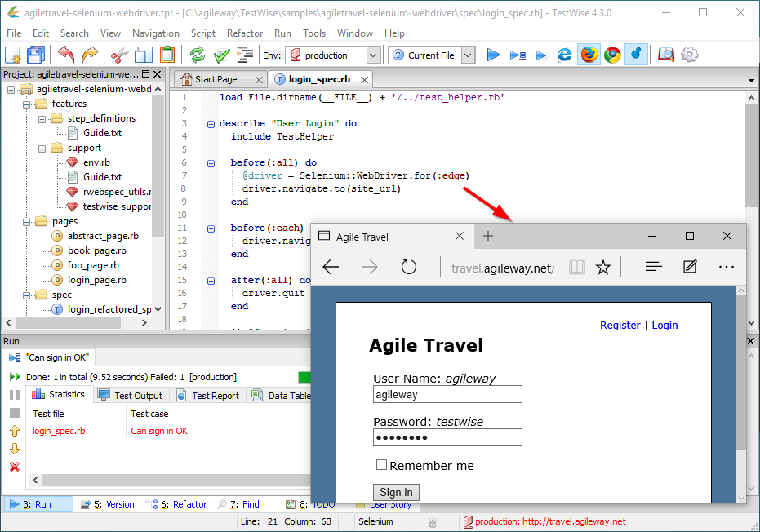Click the red X icon in Run panel
The image size is (760, 532).
pyautogui.click(x=14, y=467)
